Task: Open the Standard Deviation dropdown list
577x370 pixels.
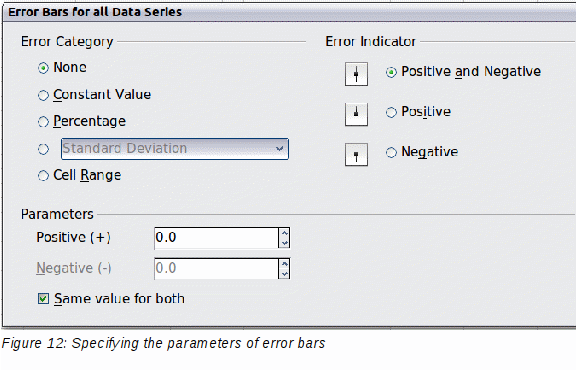Action: pos(175,149)
